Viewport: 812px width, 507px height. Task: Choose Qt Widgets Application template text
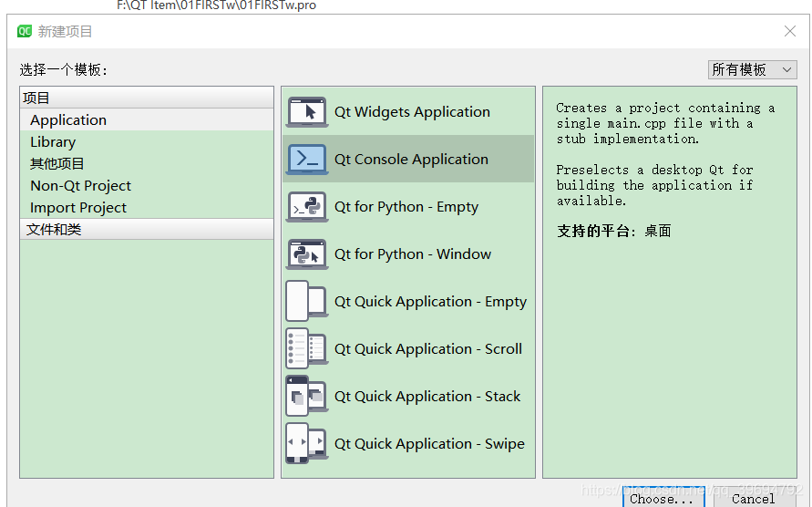pyautogui.click(x=412, y=111)
